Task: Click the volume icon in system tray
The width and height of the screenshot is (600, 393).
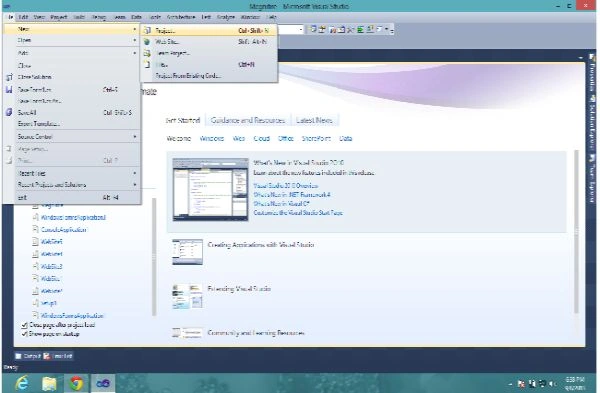Action: 552,383
